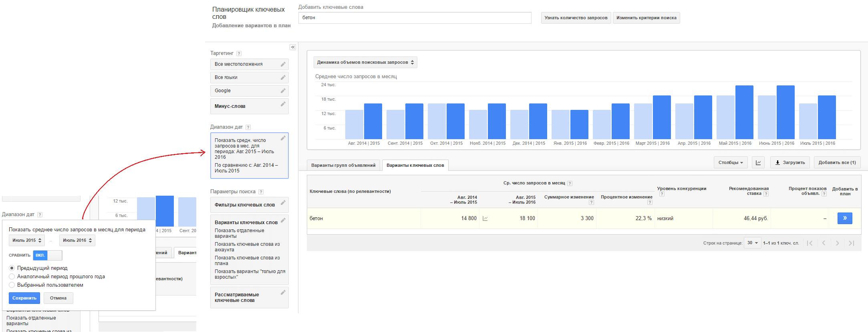868x332 pixels.
Task: Open the Июль 2016 end month selector
Action: [77, 240]
